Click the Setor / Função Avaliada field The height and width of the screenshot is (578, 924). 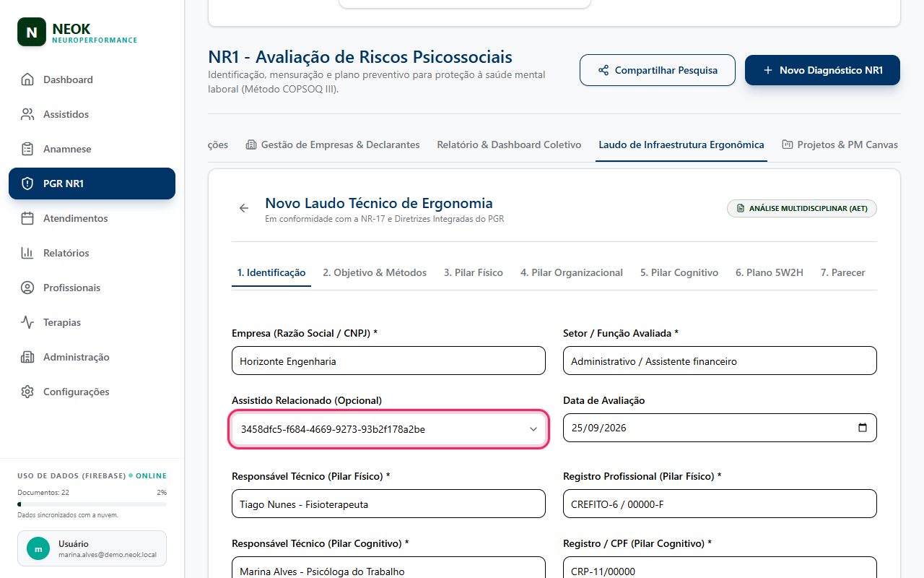(x=720, y=361)
